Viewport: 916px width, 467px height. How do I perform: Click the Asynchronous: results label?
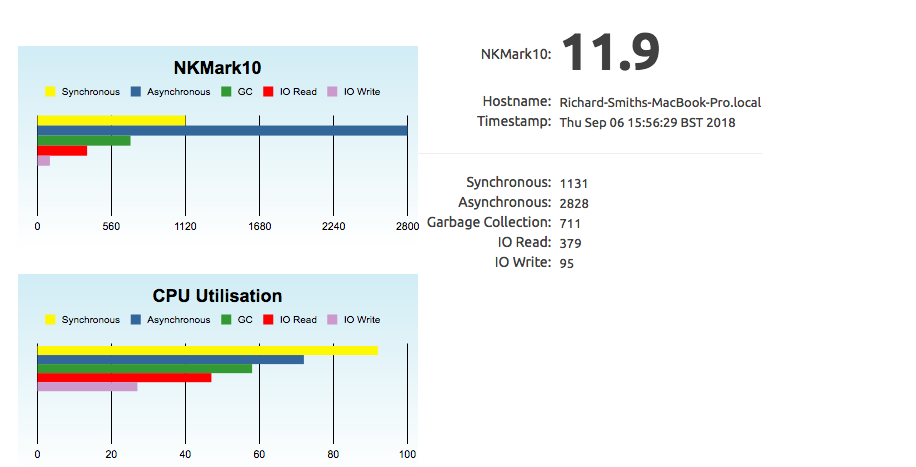[505, 202]
